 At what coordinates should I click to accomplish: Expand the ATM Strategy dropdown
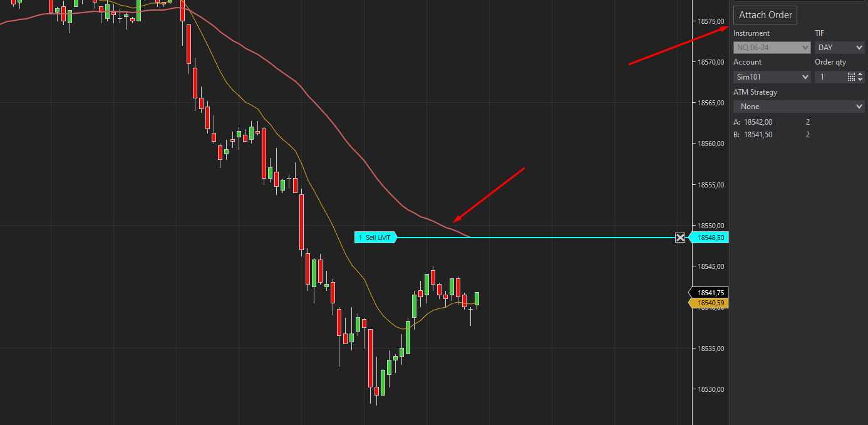pyautogui.click(x=798, y=107)
